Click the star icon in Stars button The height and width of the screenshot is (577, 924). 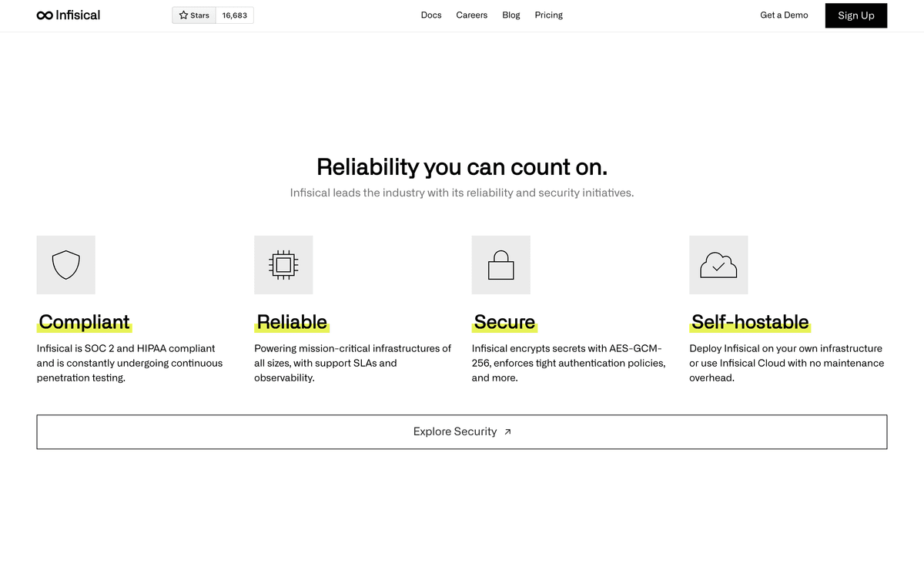click(183, 15)
